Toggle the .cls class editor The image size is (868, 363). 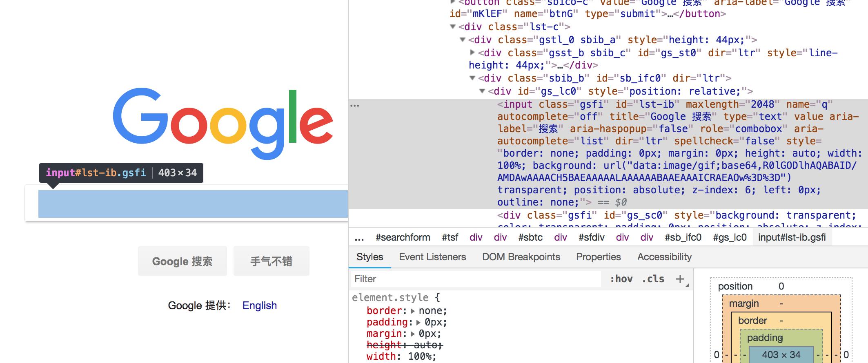click(x=653, y=279)
